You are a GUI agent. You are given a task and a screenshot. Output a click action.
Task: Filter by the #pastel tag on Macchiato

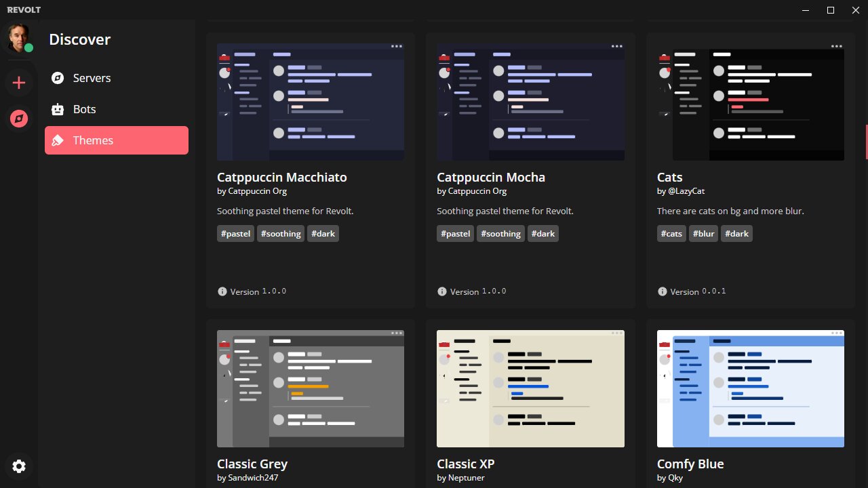pyautogui.click(x=235, y=234)
